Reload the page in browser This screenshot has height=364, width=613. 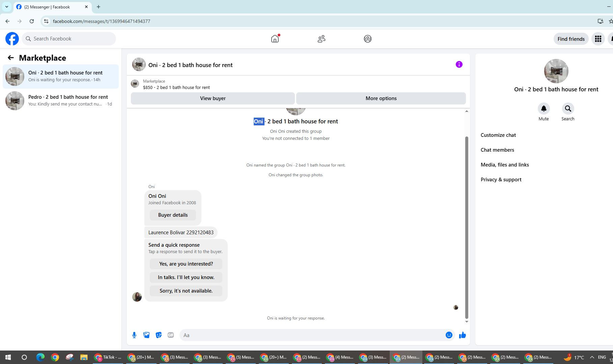[x=32, y=21]
